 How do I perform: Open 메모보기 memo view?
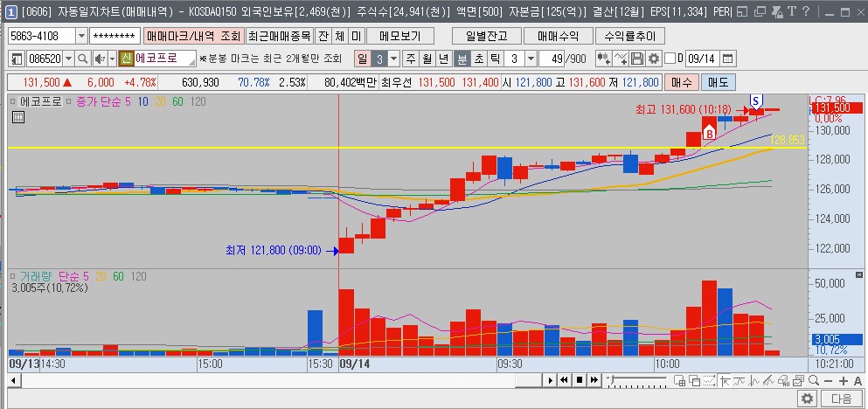pos(399,37)
